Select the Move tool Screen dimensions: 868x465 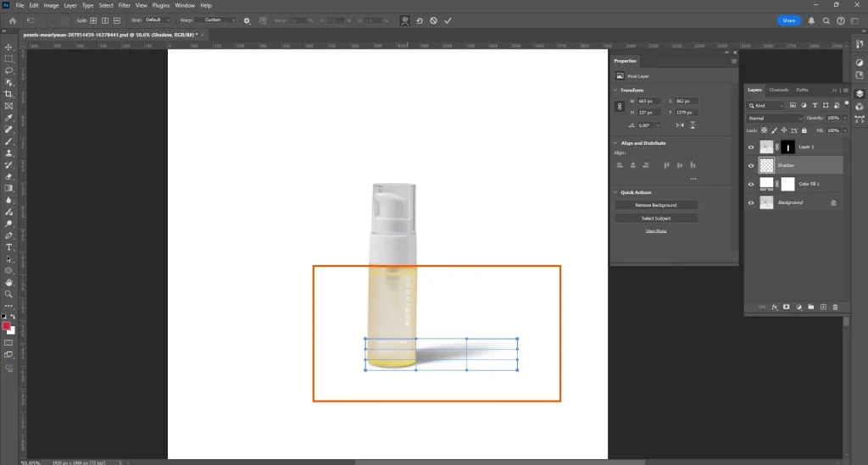[8, 47]
